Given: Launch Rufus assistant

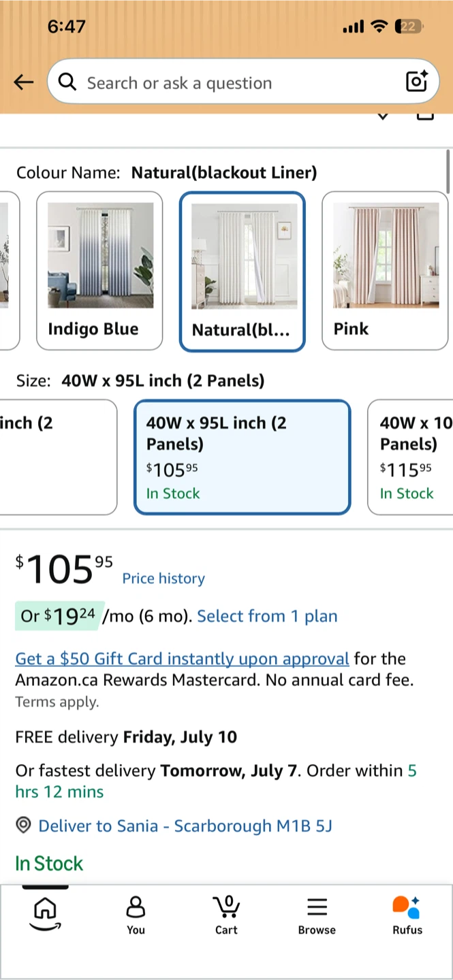Looking at the screenshot, I should (407, 915).
